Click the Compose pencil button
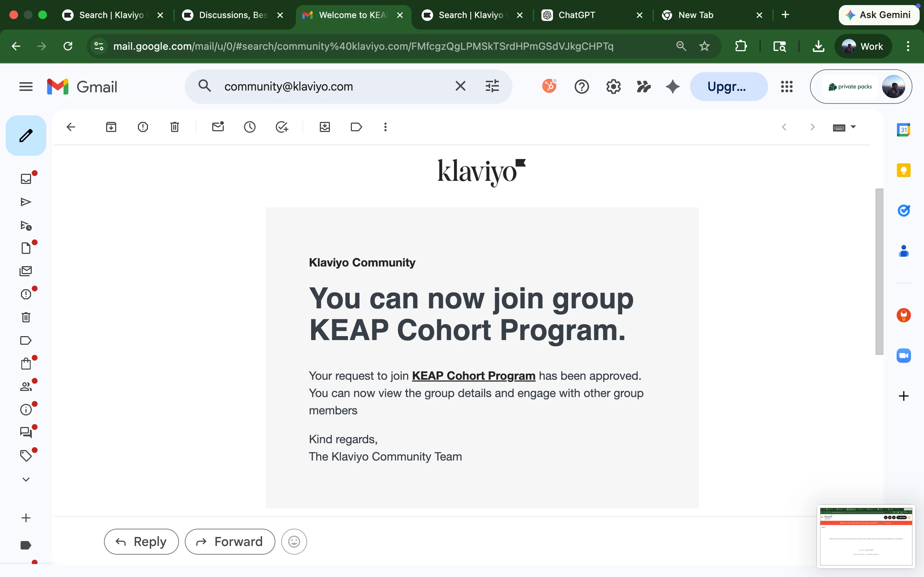Viewport: 924px width, 577px height. [x=26, y=136]
